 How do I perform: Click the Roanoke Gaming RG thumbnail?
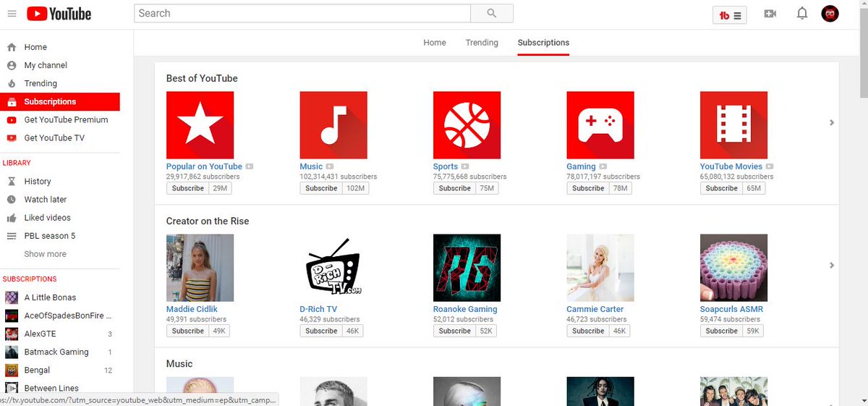point(467,268)
